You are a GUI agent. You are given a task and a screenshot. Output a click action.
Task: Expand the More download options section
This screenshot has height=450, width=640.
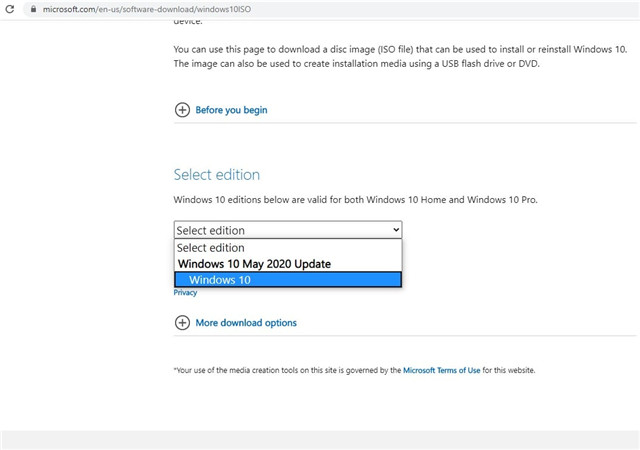click(246, 323)
